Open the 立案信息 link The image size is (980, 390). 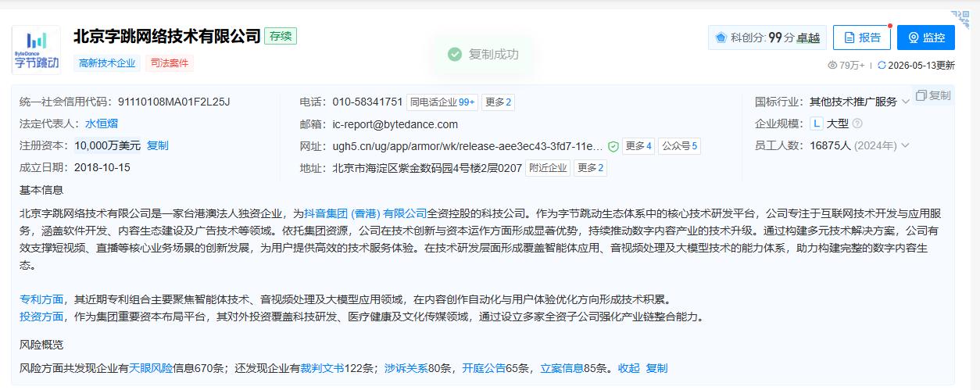point(562,368)
